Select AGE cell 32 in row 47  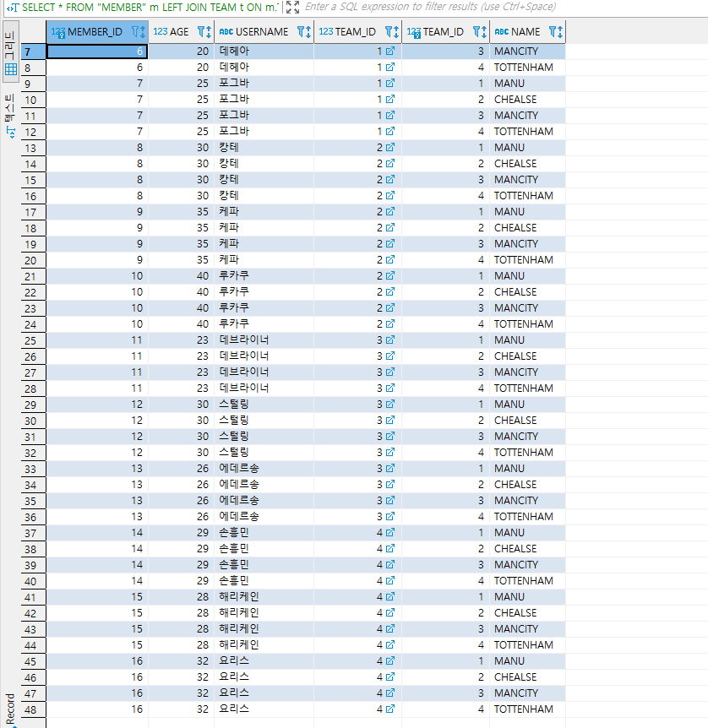181,693
